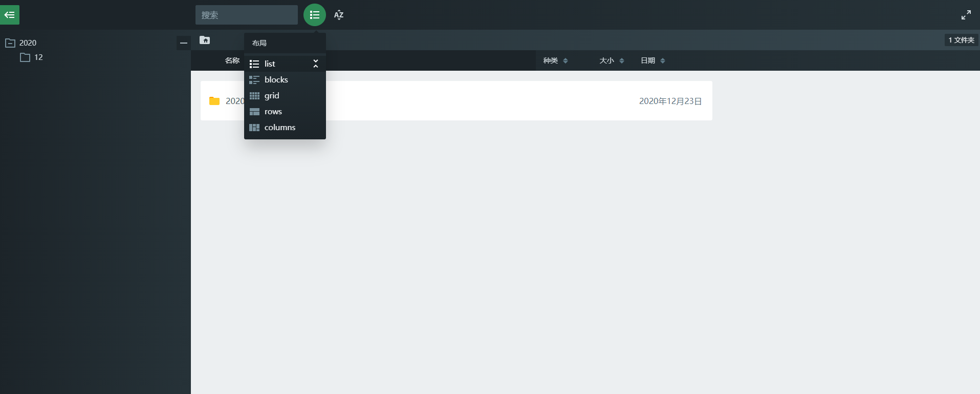Enter fullscreen with the expand arrows icon
This screenshot has width=980, height=394.
coord(966,15)
